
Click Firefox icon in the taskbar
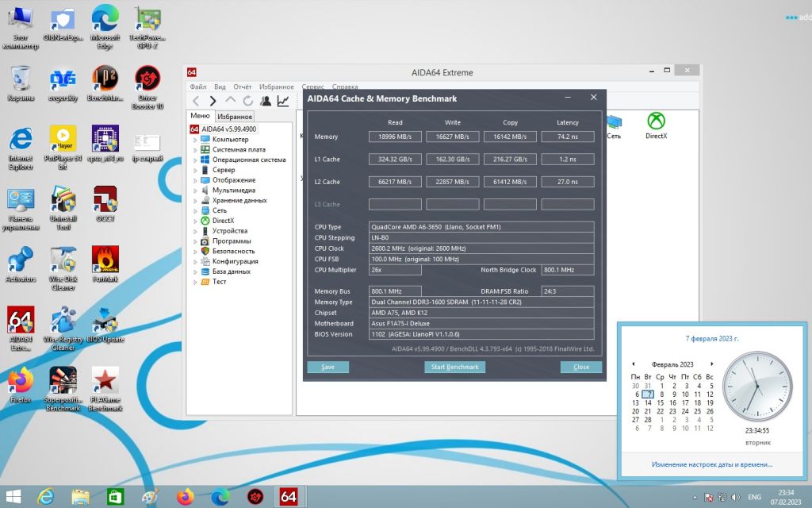(x=185, y=497)
